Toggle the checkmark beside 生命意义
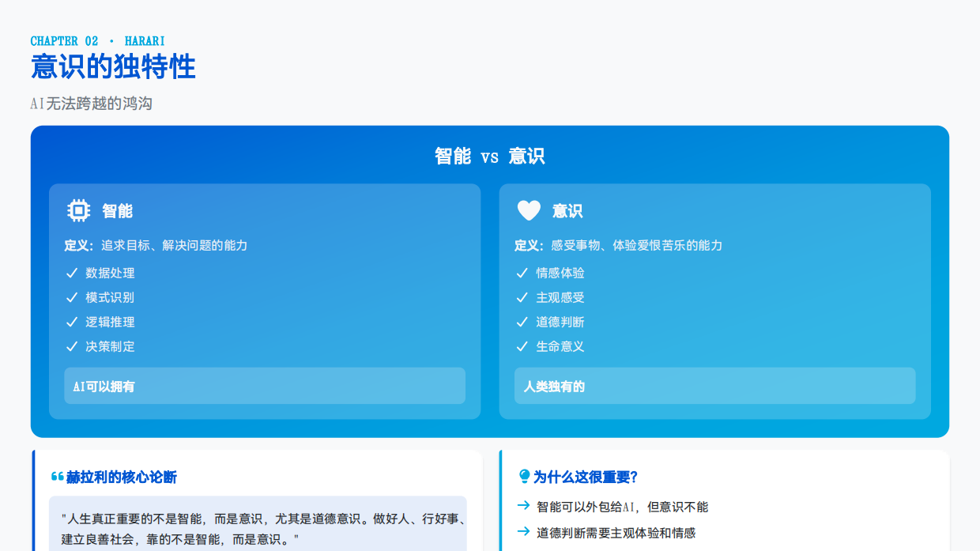 click(x=520, y=346)
